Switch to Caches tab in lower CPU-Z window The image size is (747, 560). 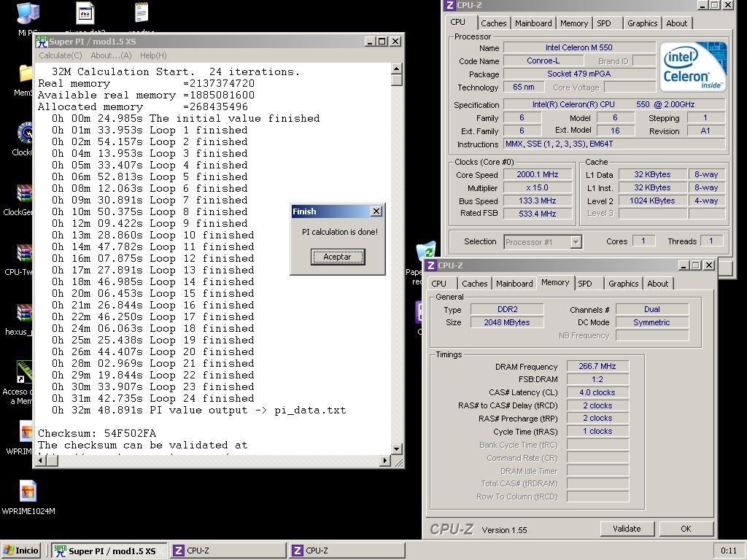pyautogui.click(x=474, y=284)
